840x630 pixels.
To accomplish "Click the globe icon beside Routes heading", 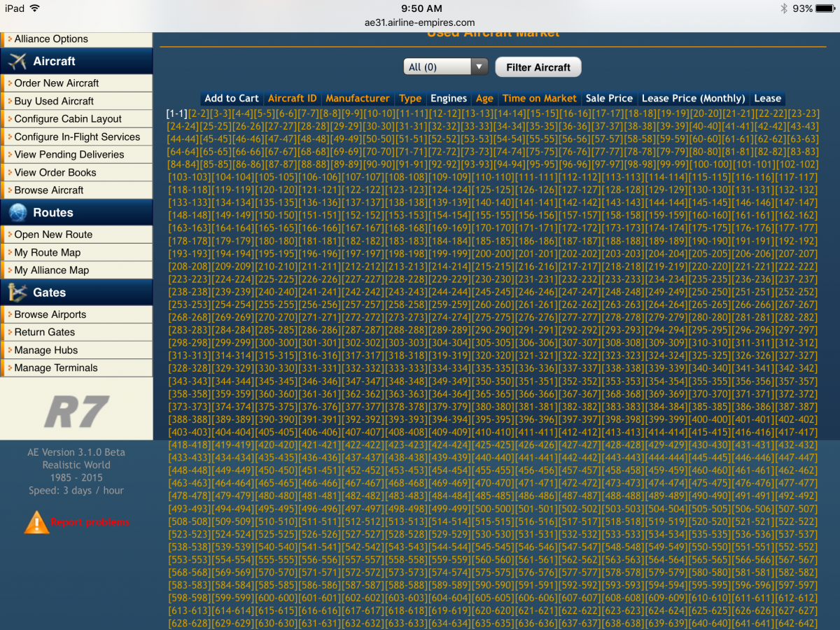I will [x=18, y=213].
